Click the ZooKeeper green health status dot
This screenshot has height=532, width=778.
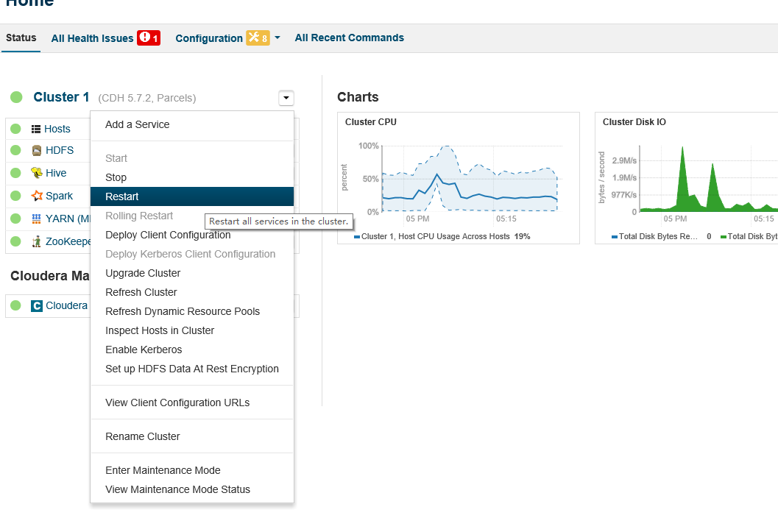(x=16, y=241)
